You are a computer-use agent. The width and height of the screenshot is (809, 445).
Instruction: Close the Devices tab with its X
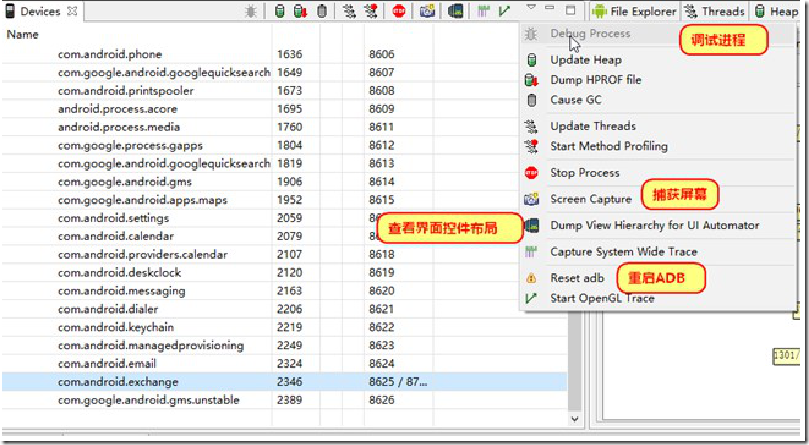72,11
